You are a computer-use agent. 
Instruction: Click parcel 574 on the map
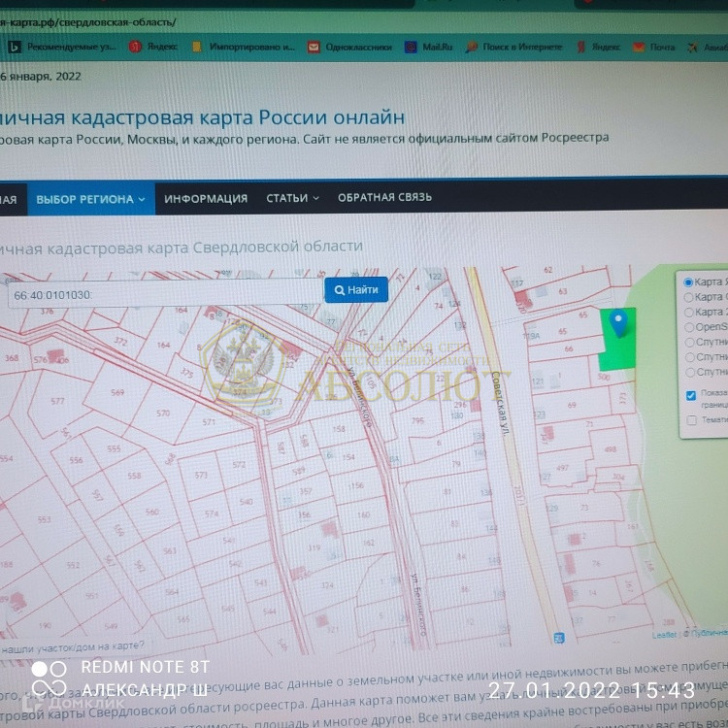tap(212, 513)
